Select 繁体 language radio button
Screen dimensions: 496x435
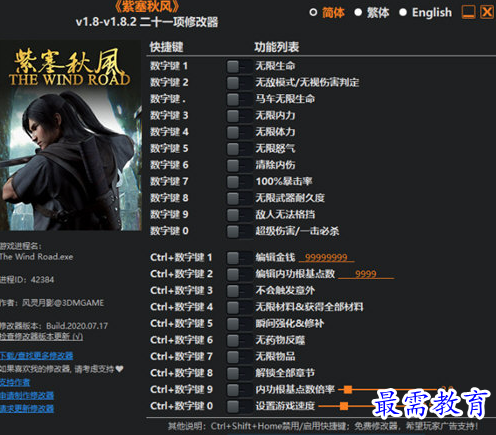(x=358, y=13)
